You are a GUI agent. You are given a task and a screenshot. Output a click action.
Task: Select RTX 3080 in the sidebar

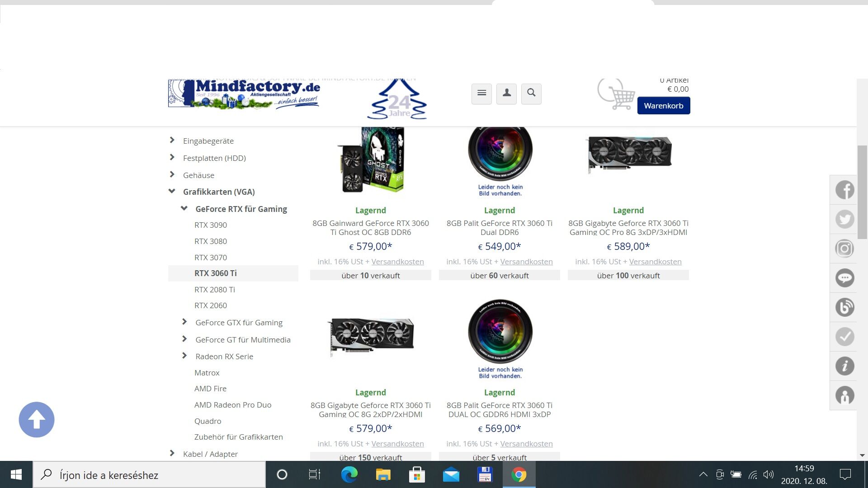click(211, 241)
